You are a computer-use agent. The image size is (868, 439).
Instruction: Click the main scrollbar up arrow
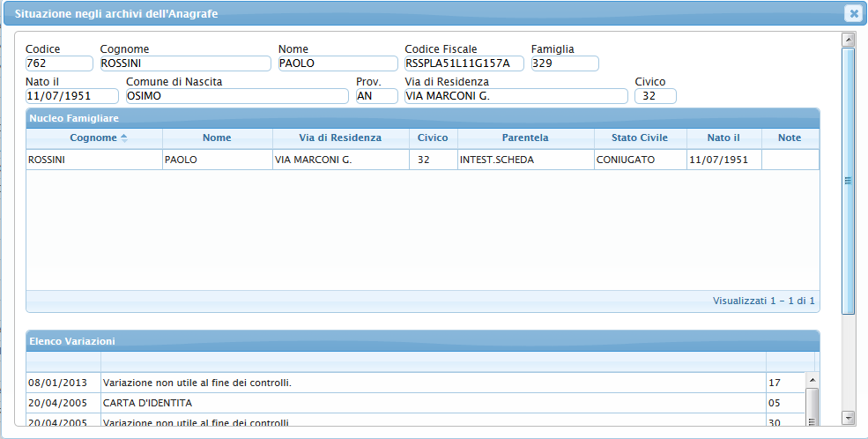848,40
